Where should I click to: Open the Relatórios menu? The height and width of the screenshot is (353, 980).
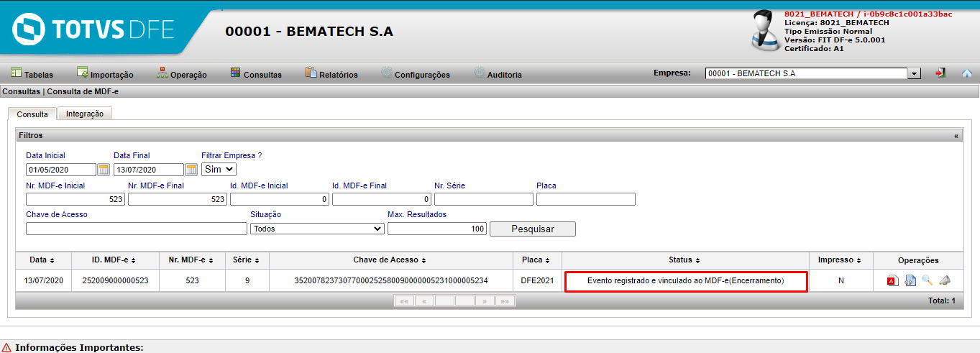(x=331, y=73)
